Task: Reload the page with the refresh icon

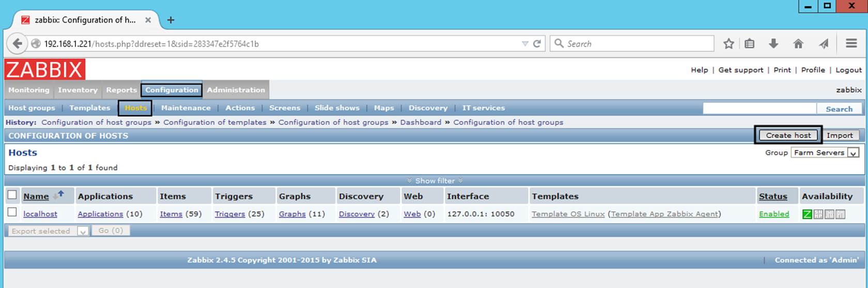Action: (537, 44)
